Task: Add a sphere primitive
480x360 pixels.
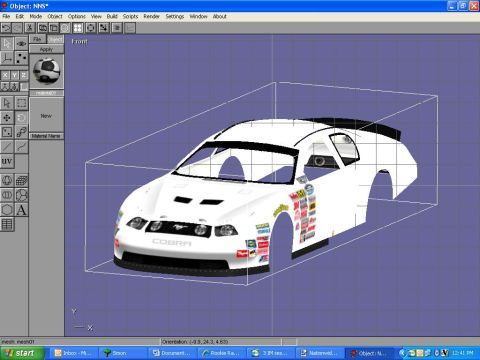Action: point(7,180)
